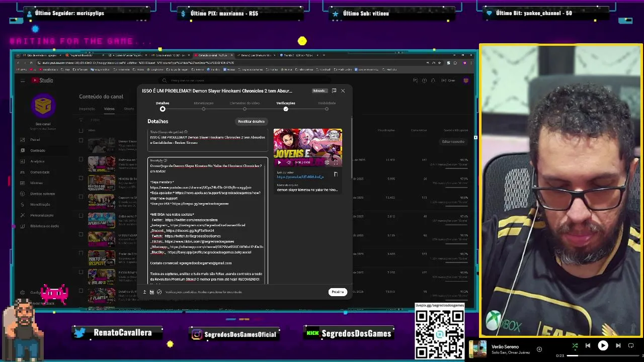Click the HD processing icon in dialog footer
The height and width of the screenshot is (362, 644).
pyautogui.click(x=151, y=292)
